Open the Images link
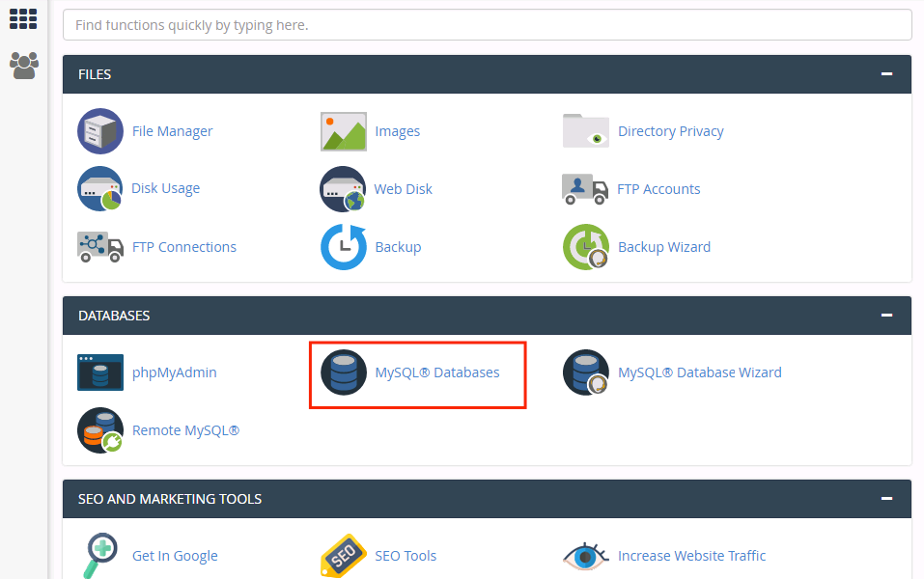924x579 pixels. click(397, 131)
